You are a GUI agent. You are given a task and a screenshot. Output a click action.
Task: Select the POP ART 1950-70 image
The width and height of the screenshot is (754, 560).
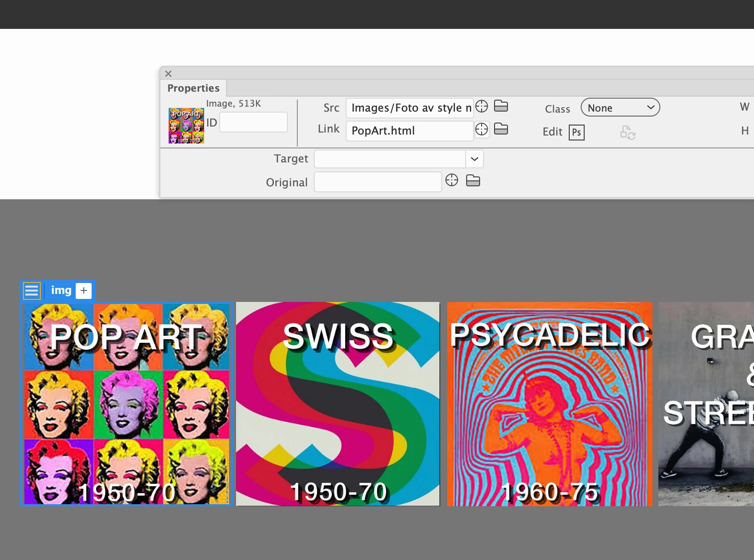point(126,404)
